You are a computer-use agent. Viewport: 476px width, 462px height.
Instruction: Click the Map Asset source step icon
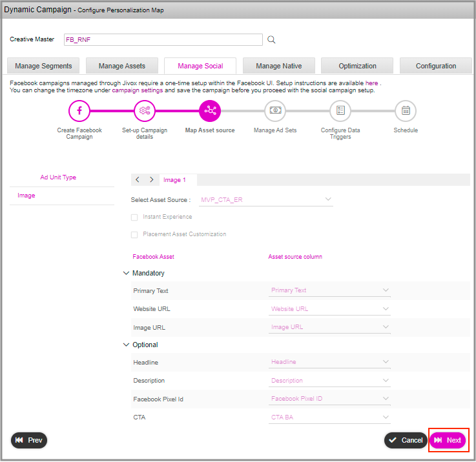[x=210, y=110]
